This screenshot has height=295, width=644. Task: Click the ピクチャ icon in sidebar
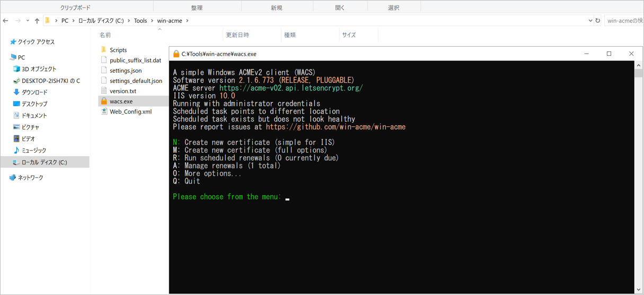point(16,127)
